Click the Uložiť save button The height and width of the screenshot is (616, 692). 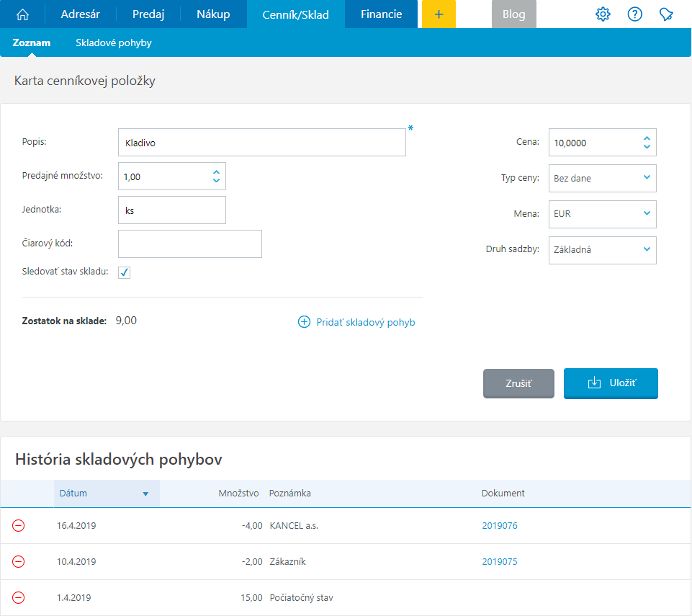611,383
